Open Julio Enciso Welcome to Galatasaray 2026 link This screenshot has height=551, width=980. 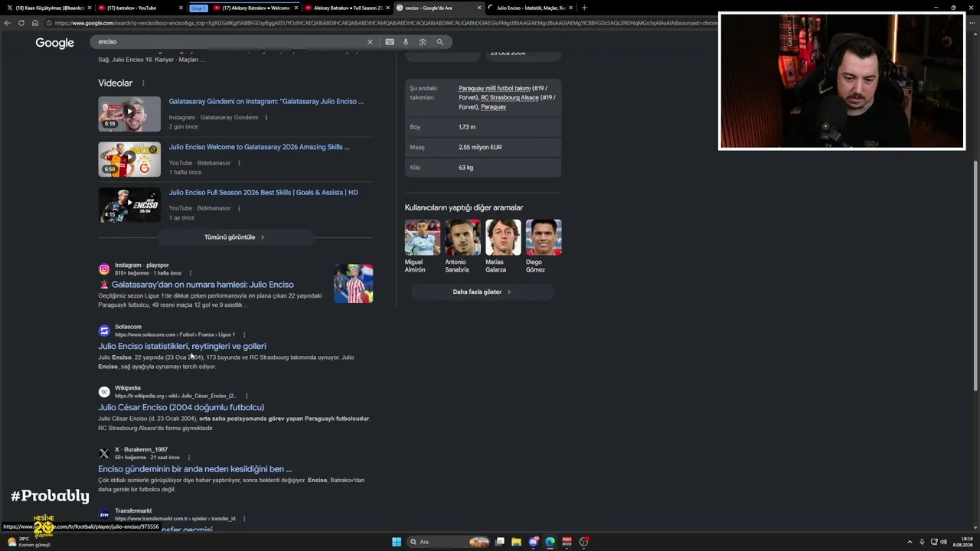[x=259, y=147]
